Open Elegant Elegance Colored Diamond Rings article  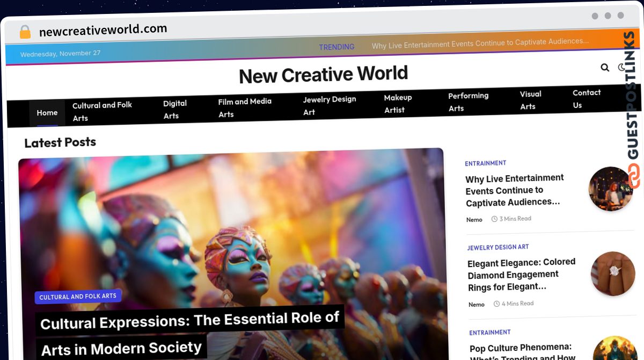coord(521,275)
